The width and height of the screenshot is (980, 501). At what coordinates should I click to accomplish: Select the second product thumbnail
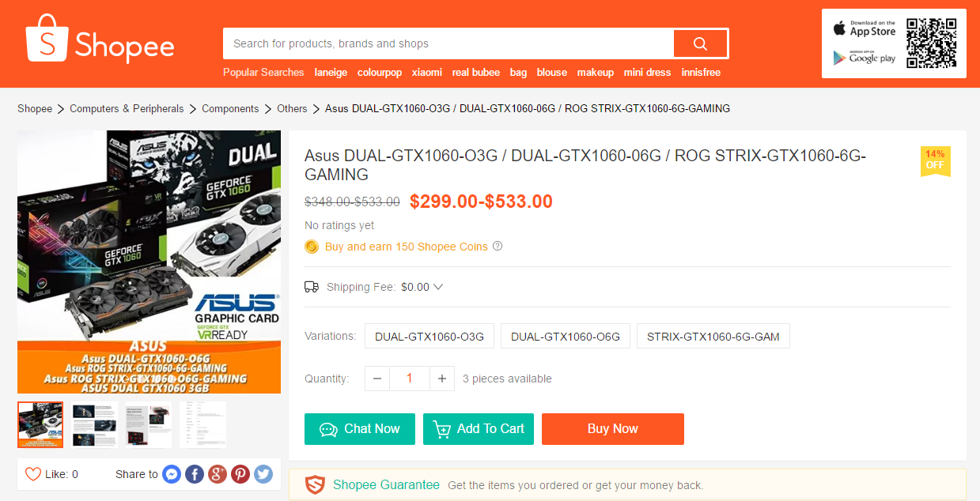(x=93, y=424)
